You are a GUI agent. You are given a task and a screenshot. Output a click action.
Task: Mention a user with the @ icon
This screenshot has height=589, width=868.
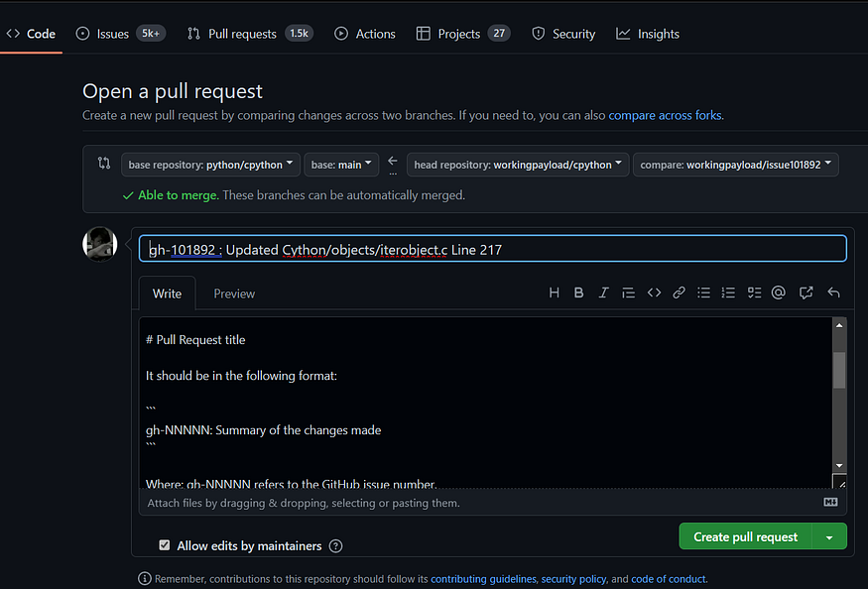click(779, 293)
